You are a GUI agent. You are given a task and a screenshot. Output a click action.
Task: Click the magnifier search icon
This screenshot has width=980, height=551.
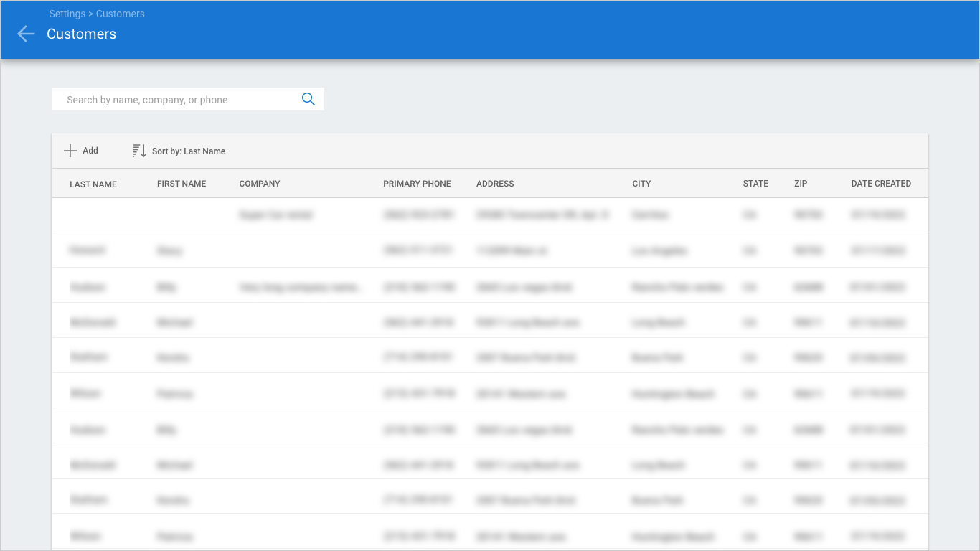[308, 99]
